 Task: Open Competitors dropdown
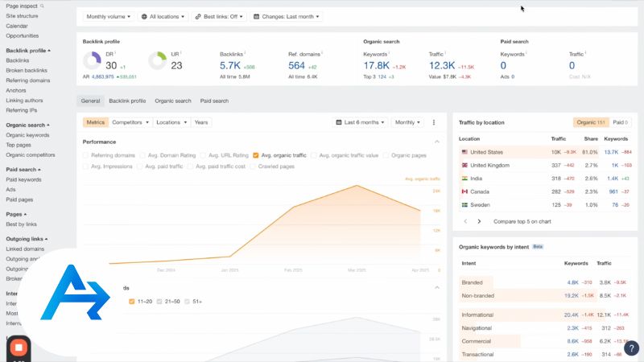click(130, 122)
